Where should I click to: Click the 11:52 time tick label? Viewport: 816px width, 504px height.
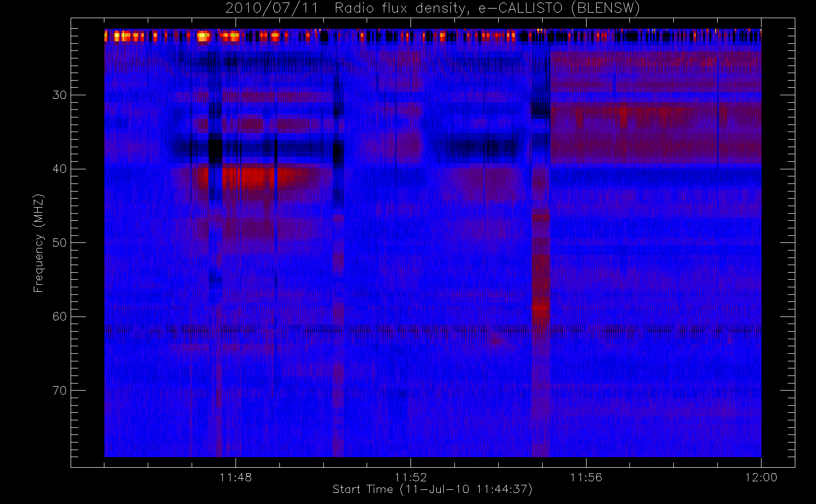tap(411, 477)
